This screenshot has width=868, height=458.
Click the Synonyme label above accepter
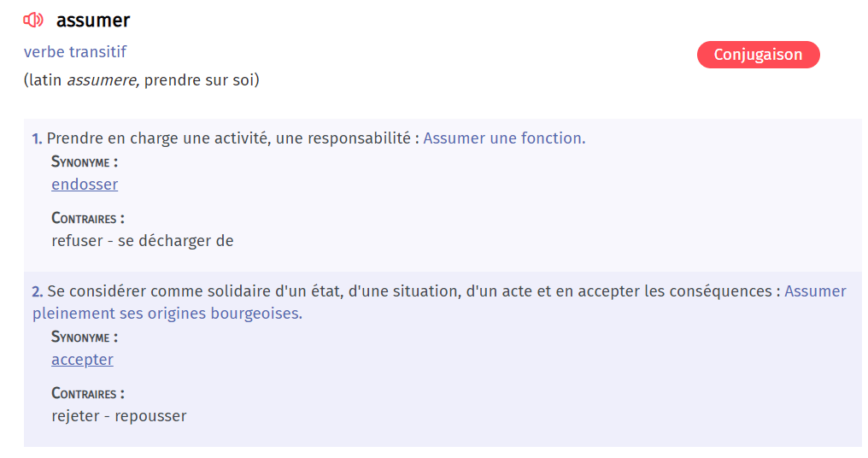85,337
